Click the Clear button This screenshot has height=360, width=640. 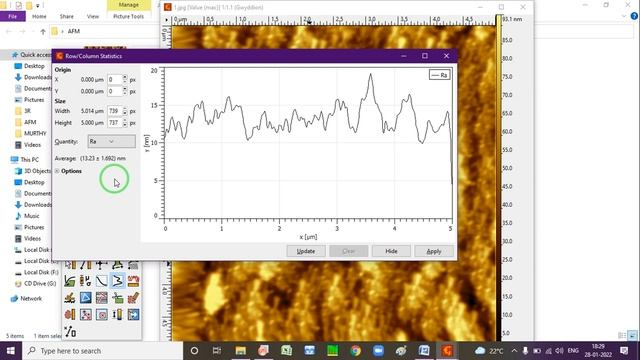click(349, 251)
